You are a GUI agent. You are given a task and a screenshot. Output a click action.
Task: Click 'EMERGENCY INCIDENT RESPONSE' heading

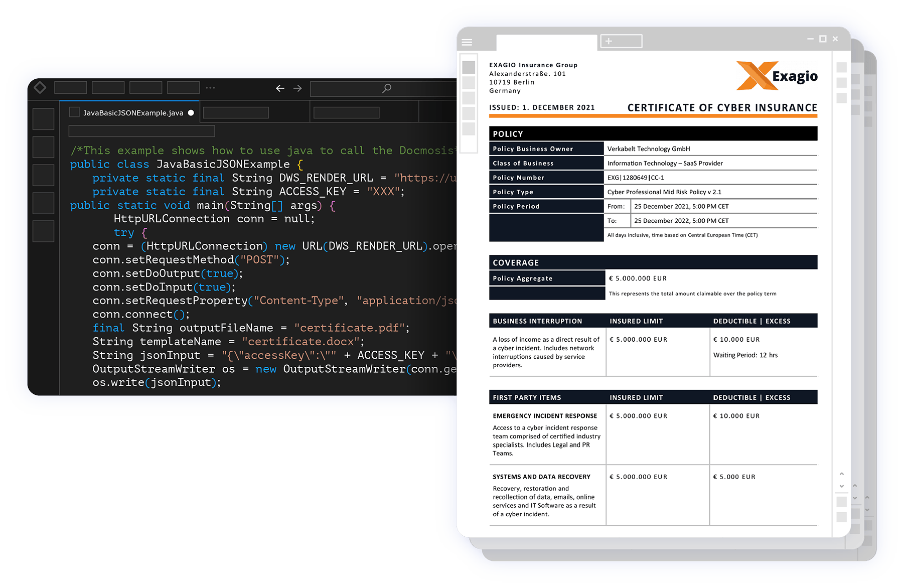(545, 416)
